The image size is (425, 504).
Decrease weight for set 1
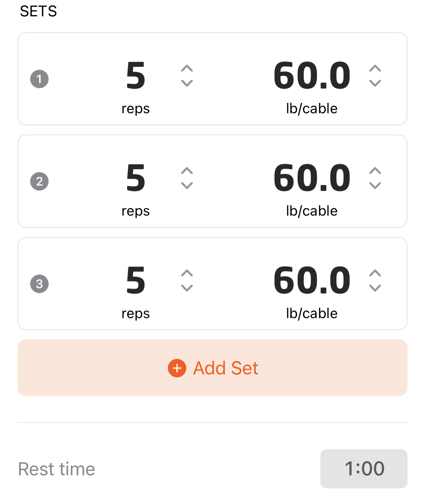pos(375,83)
